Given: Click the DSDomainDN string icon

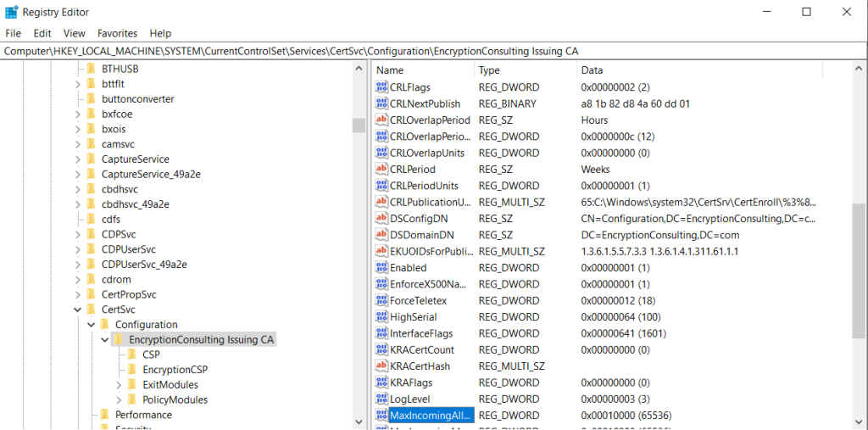Looking at the screenshot, I should [x=381, y=235].
